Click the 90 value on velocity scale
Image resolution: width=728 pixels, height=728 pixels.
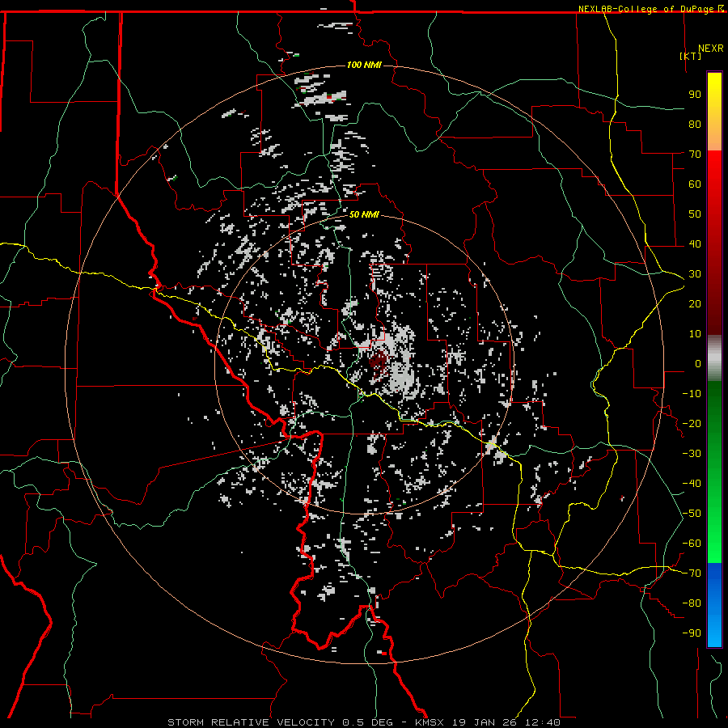(x=695, y=95)
